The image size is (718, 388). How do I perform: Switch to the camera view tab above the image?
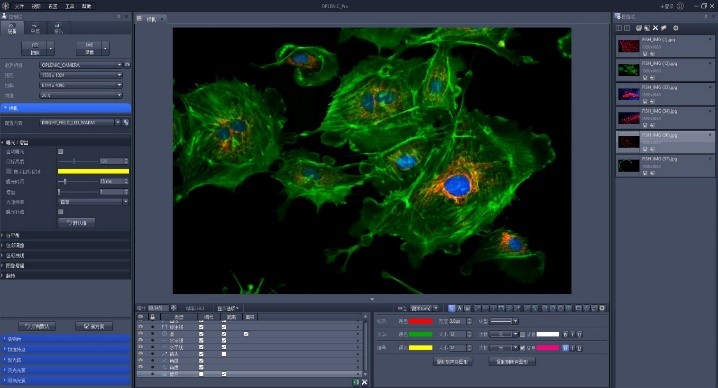(x=151, y=19)
